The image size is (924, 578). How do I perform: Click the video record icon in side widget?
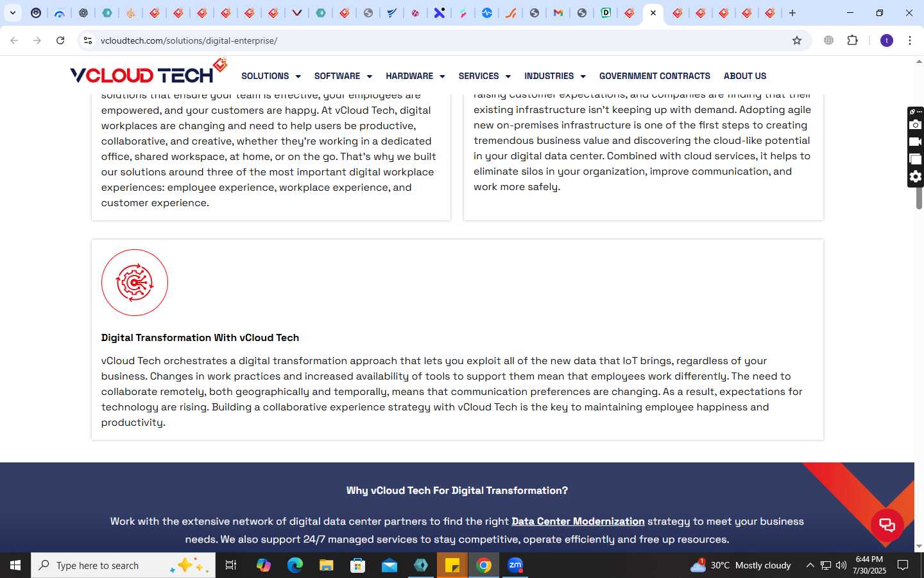[916, 142]
